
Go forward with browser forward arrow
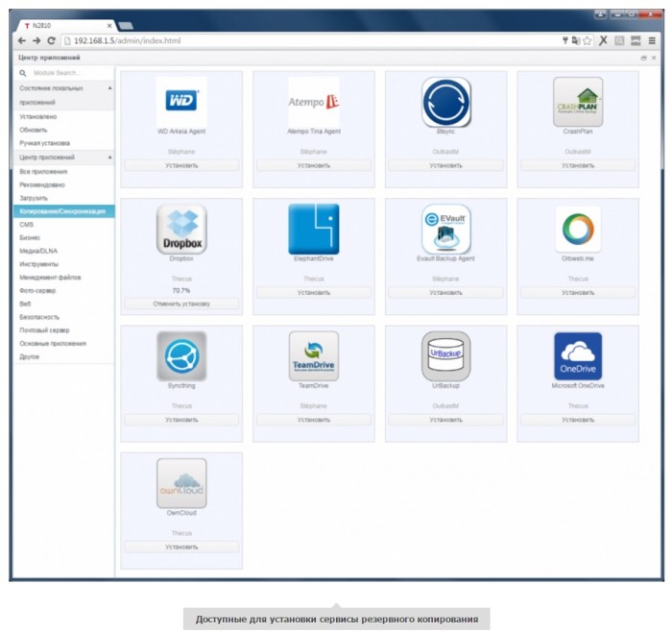[x=36, y=40]
